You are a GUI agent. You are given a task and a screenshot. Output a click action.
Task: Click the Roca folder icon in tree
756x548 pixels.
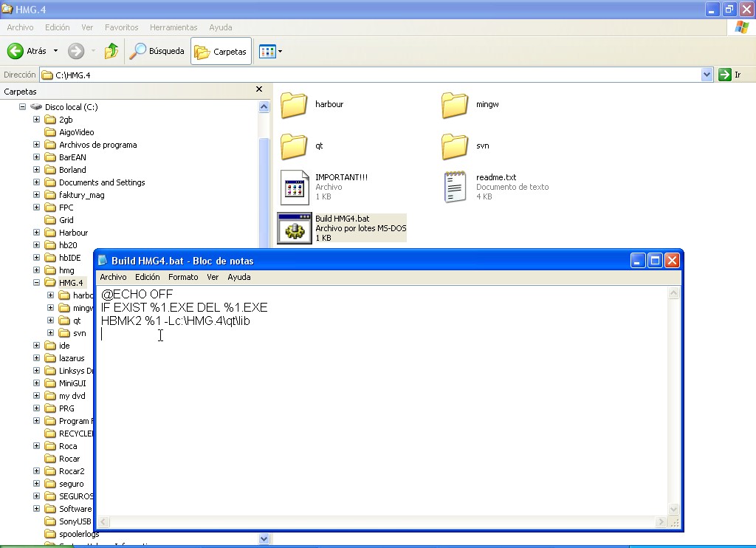click(50, 446)
